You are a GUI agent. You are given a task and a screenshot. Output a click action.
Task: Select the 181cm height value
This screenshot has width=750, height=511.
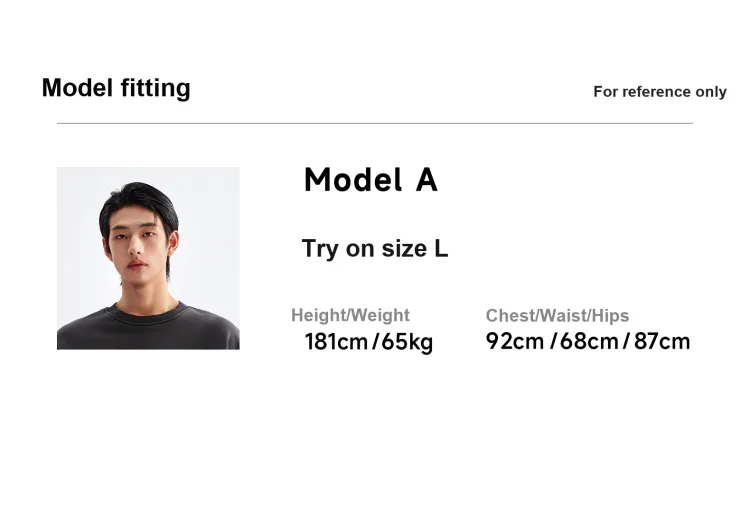336,342
